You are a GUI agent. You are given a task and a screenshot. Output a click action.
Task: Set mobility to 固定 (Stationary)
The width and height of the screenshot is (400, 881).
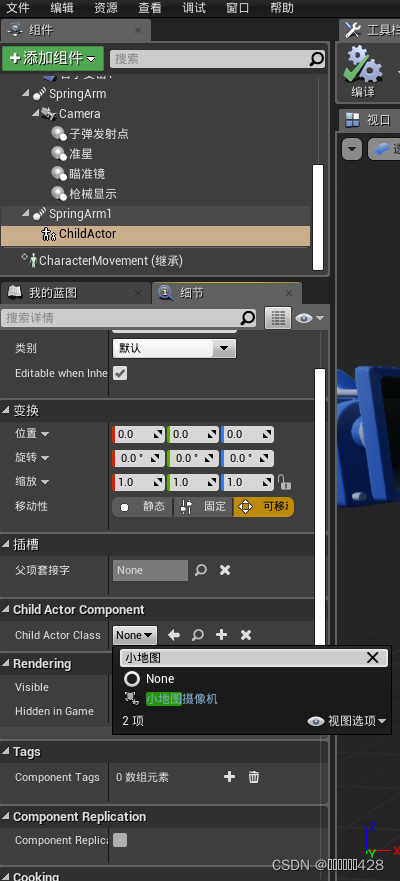coord(203,507)
